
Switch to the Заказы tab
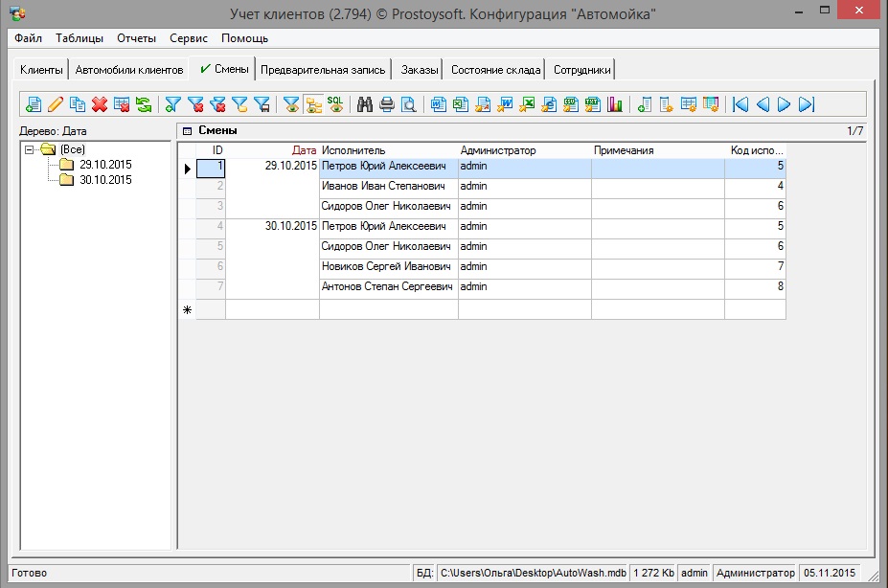pos(419,69)
